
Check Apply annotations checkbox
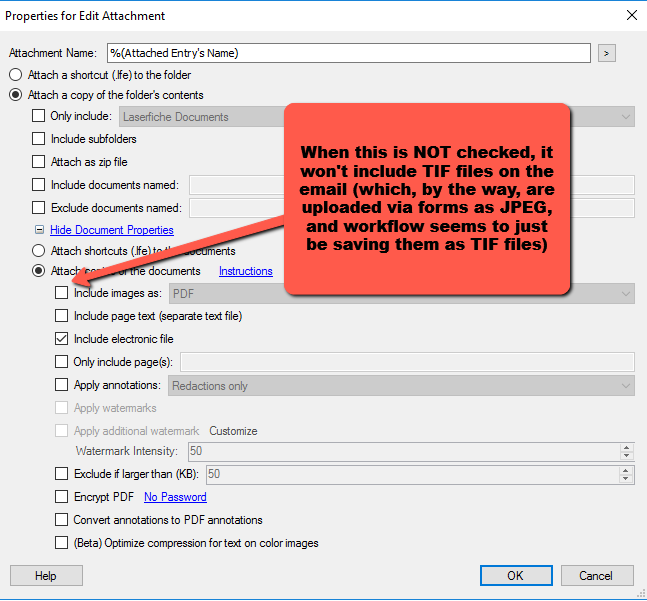(x=61, y=385)
